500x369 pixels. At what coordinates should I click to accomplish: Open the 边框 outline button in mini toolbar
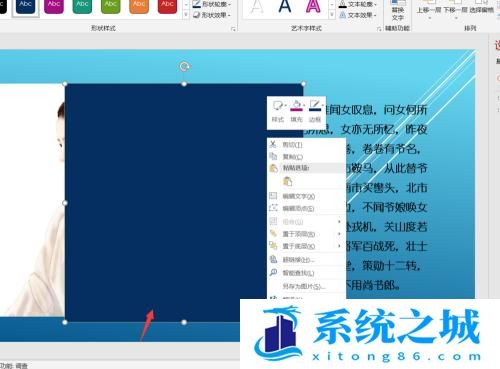(x=315, y=111)
